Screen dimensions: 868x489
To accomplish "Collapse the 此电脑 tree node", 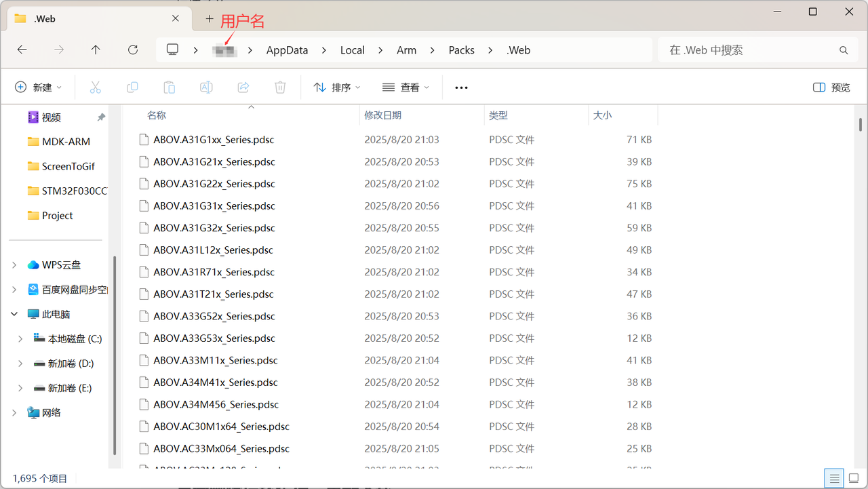I will click(14, 315).
